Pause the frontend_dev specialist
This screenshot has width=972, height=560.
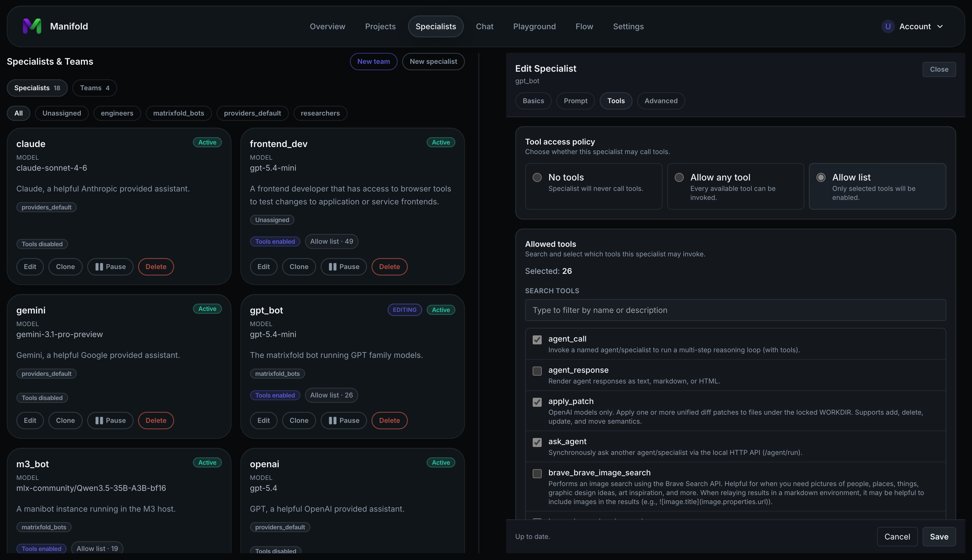tap(344, 267)
